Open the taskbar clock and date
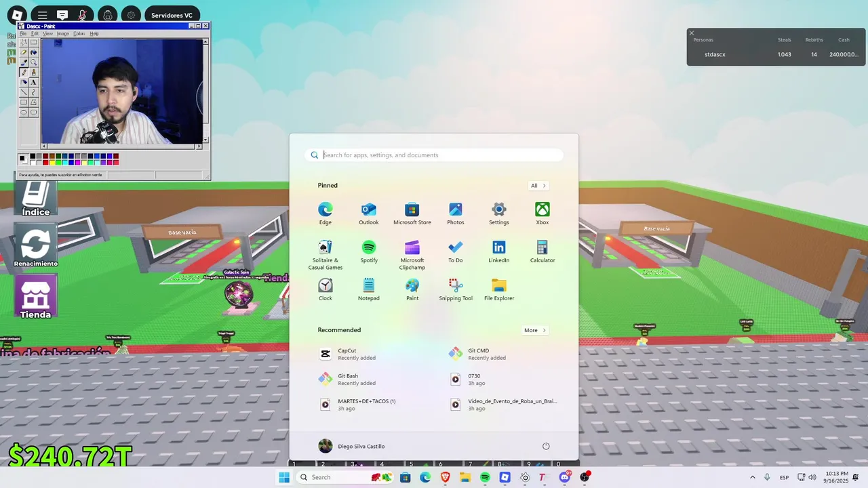 point(836,477)
